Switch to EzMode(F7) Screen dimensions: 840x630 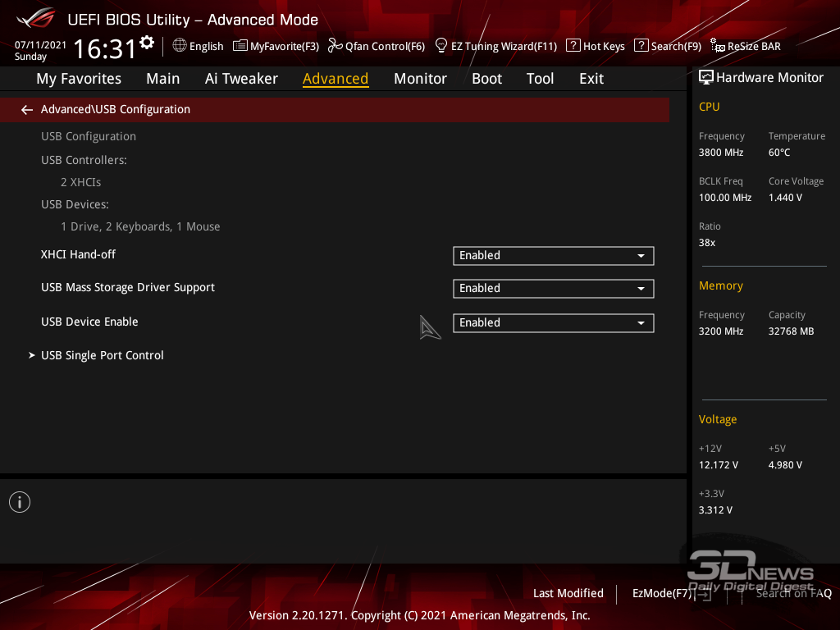(662, 594)
